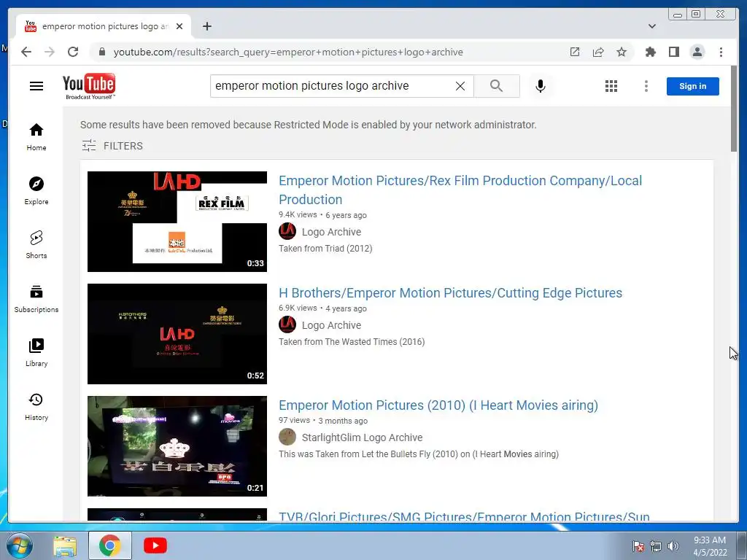Open the FILTERS options
747x560 pixels.
coord(112,146)
